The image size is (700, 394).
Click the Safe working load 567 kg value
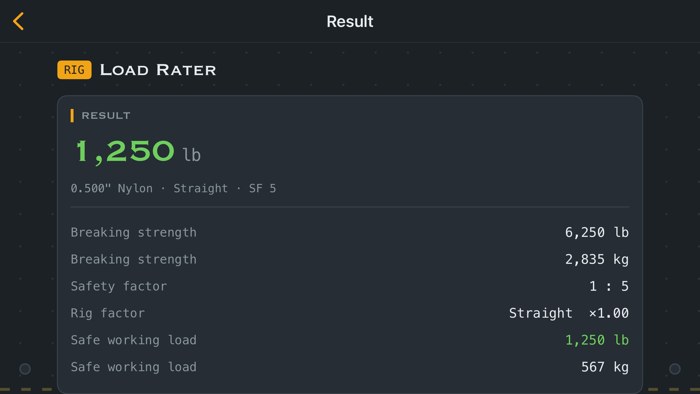[605, 367]
